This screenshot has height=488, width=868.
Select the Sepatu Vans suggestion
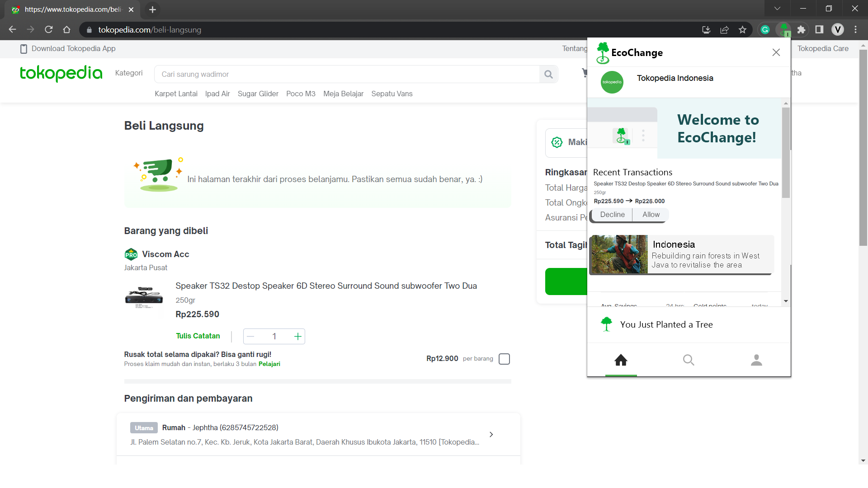pyautogui.click(x=392, y=94)
